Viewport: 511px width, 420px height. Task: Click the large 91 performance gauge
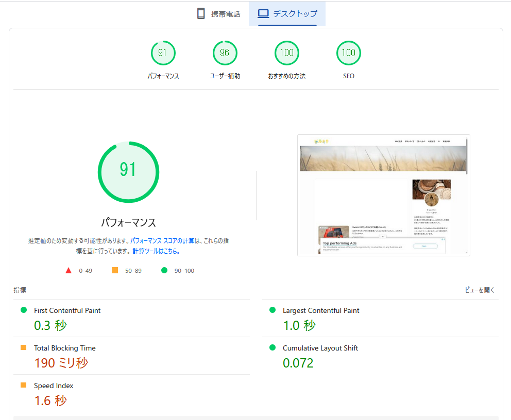pos(128,172)
